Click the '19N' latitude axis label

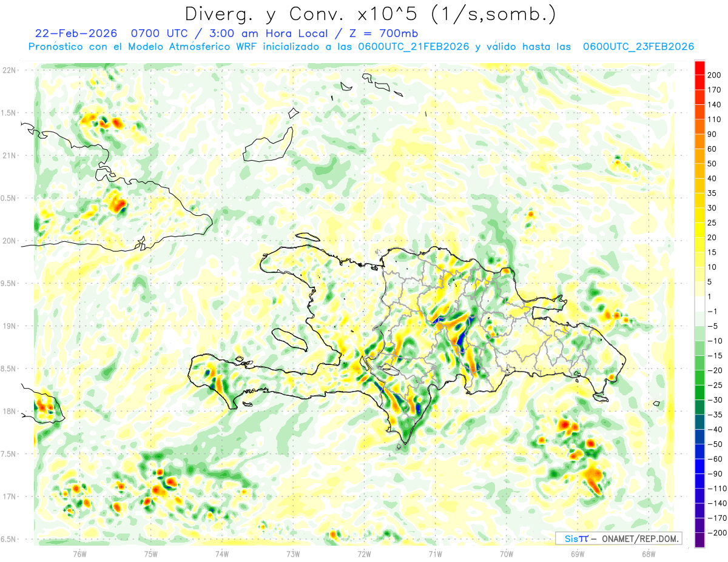pyautogui.click(x=9, y=326)
